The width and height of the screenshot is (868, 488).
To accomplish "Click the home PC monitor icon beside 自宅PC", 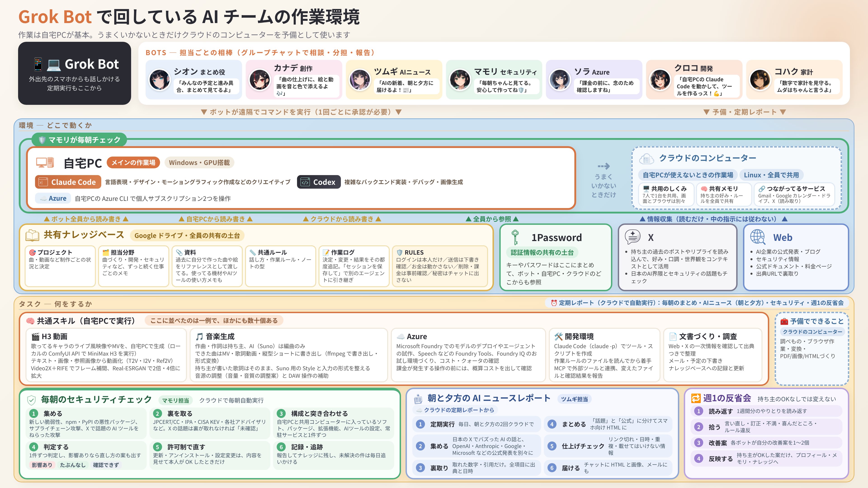I will [45, 163].
